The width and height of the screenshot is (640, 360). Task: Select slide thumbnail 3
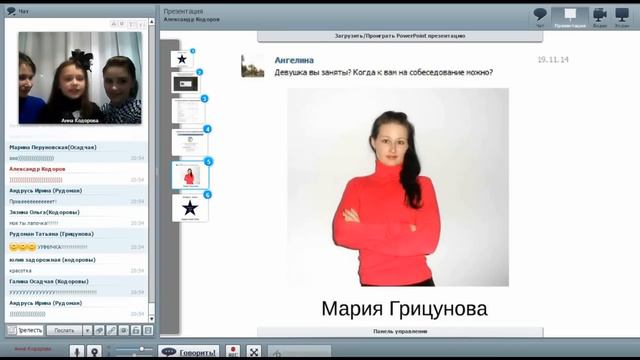pyautogui.click(x=189, y=111)
